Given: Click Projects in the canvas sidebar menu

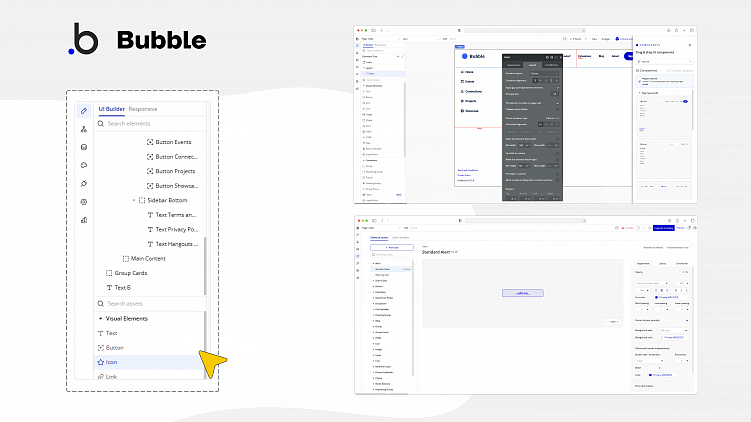Looking at the screenshot, I should click(x=469, y=101).
